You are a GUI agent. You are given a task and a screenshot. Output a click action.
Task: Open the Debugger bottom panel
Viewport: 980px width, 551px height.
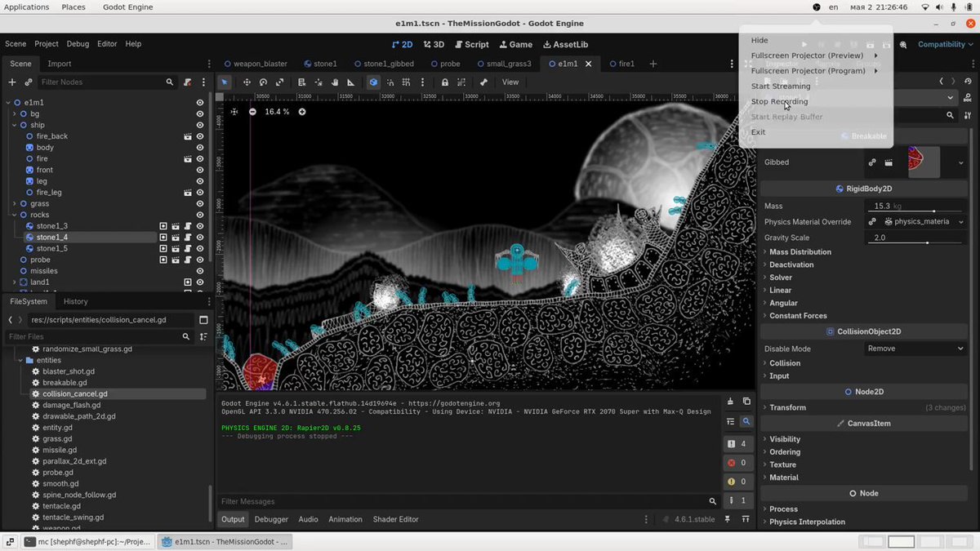[x=271, y=519]
